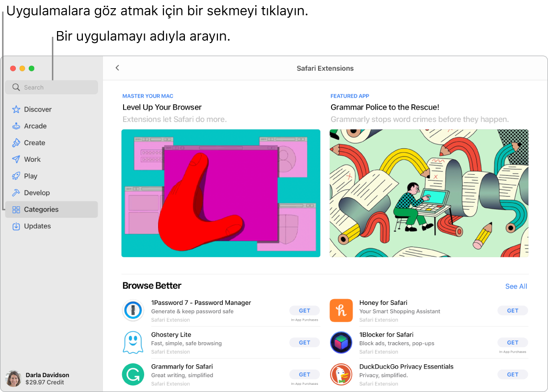The image size is (548, 392).
Task: Open the Create section
Action: 34,143
